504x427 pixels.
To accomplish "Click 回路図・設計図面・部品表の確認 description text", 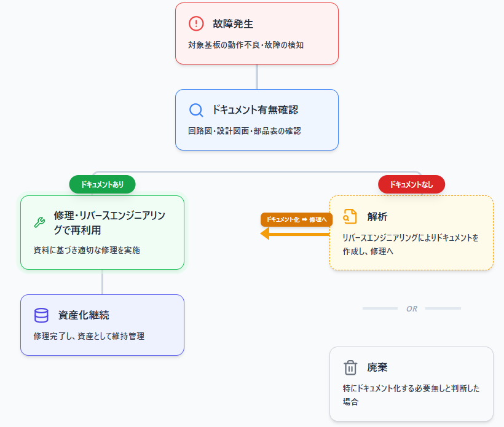I will pos(245,131).
